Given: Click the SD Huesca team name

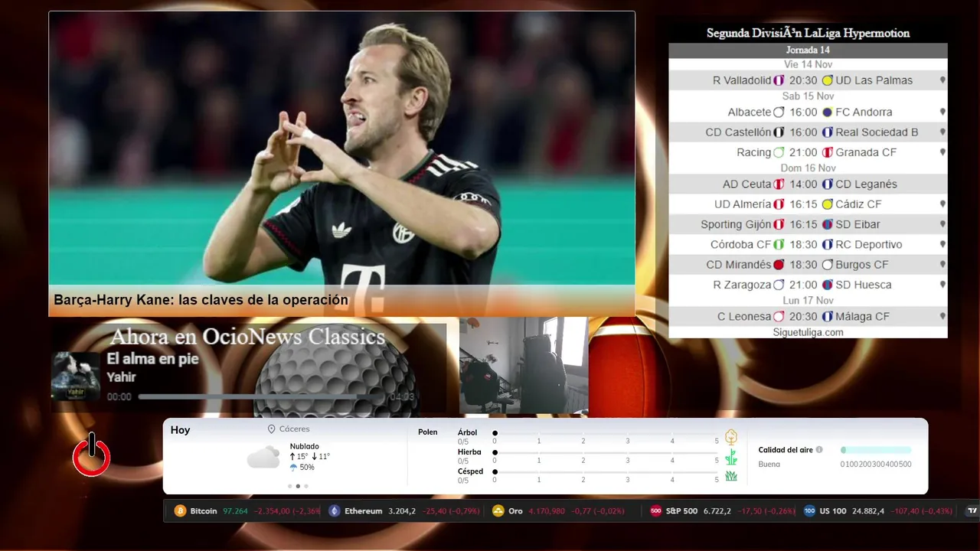Looking at the screenshot, I should [863, 285].
